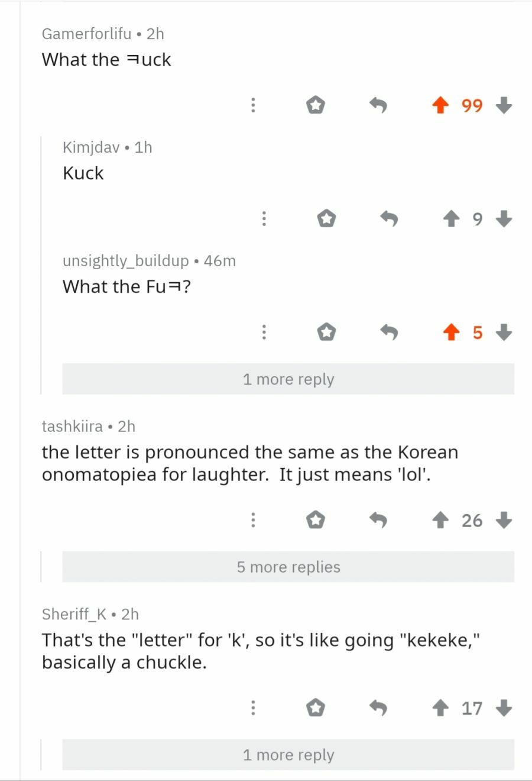532x781 pixels.
Task: Reply to tashkiira's comment
Action: click(378, 521)
